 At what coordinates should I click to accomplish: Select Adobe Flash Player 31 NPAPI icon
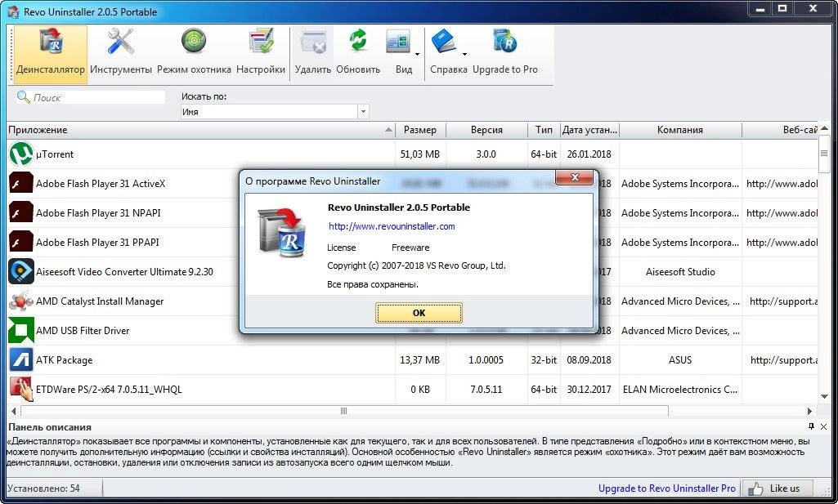click(21, 213)
